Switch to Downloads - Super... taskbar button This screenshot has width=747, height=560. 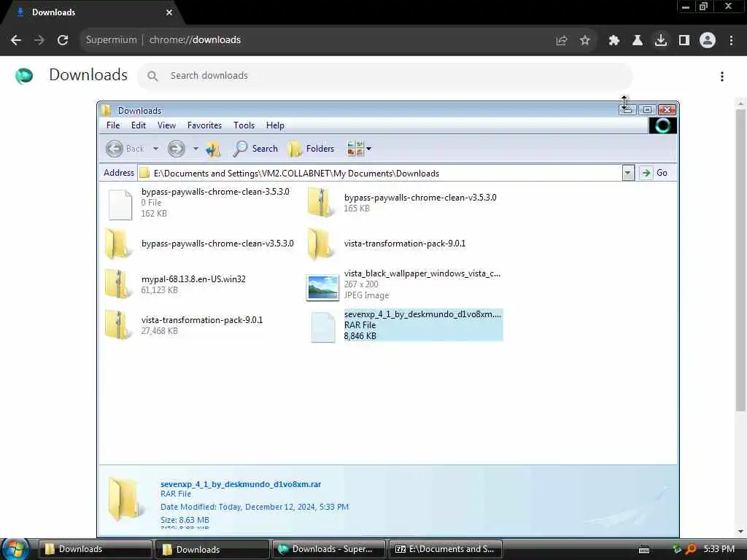329,549
